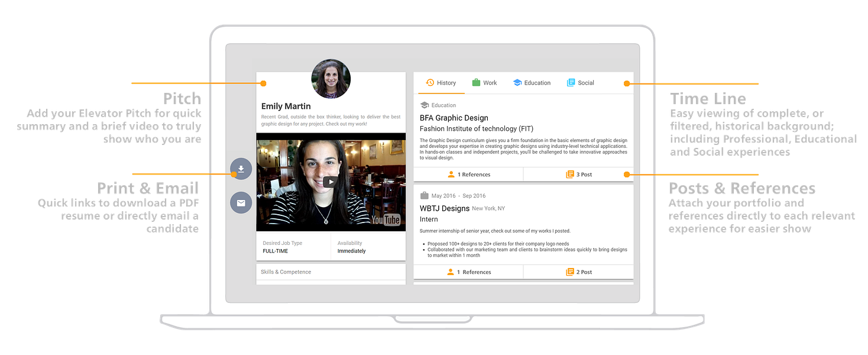Switch to the Work tab

(x=484, y=83)
